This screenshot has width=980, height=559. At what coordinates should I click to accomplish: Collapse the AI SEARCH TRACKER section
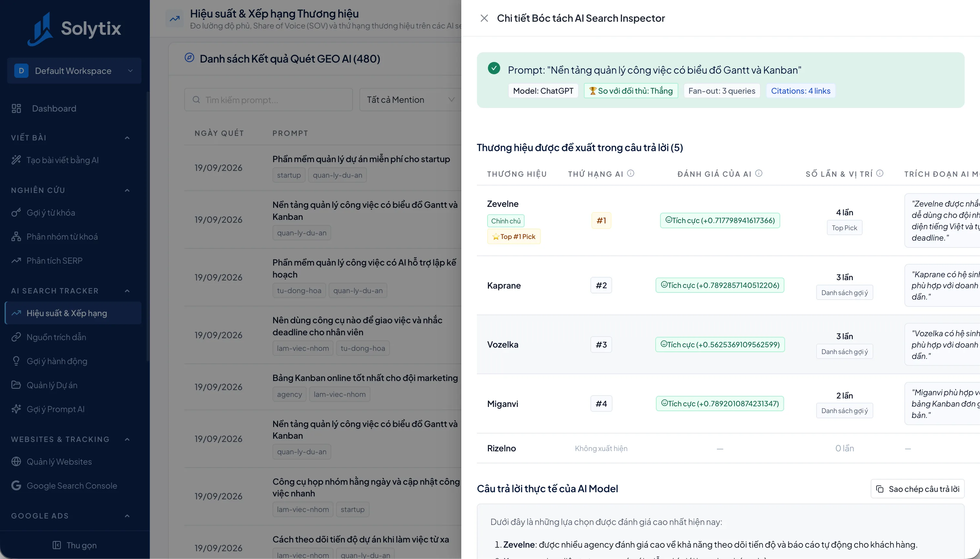pyautogui.click(x=127, y=291)
